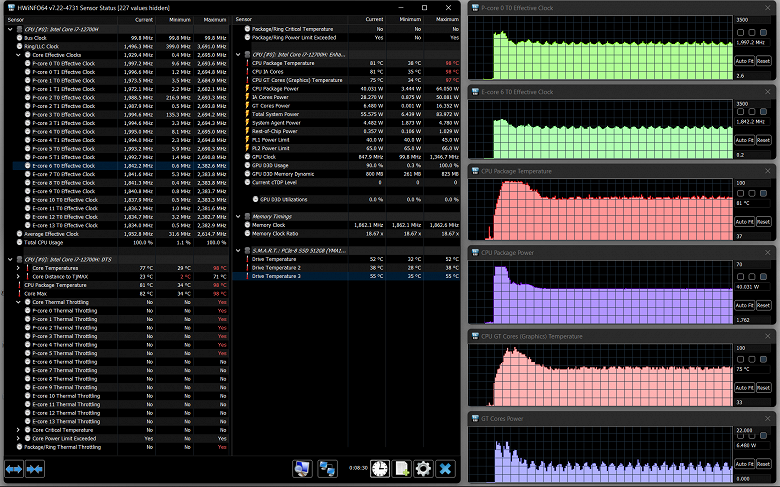
Task: Click the network connected computers icon
Action: 326,468
